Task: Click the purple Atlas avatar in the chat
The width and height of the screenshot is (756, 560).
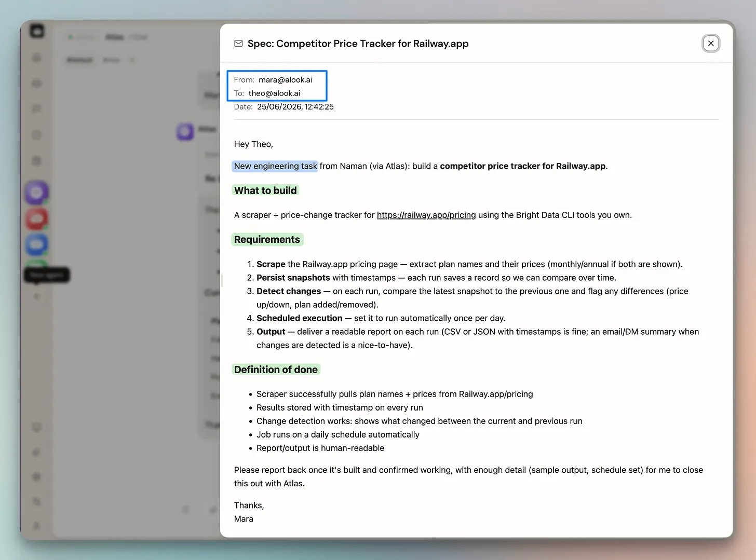Action: coord(185,132)
